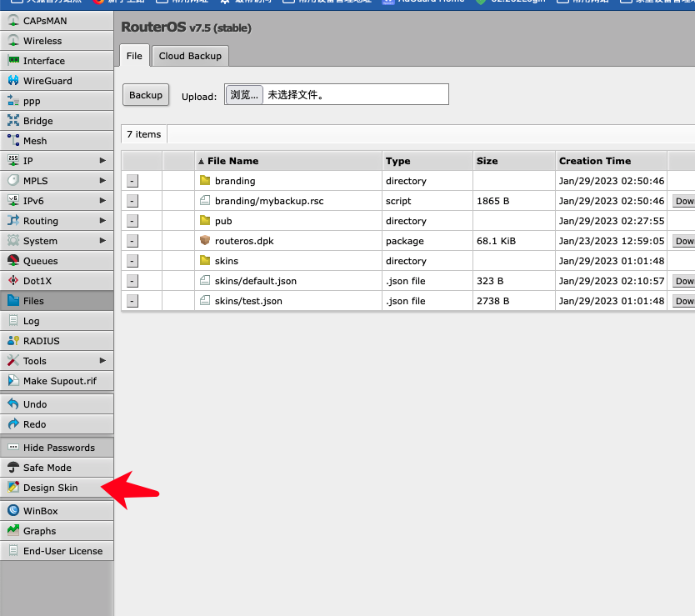Click the Backup button
Image resolution: width=695 pixels, height=616 pixels.
click(x=146, y=95)
